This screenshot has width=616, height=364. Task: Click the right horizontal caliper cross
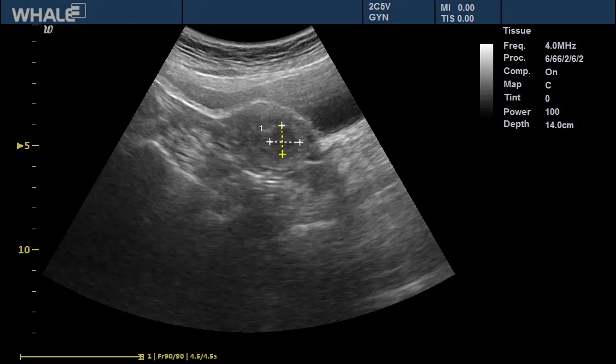300,142
